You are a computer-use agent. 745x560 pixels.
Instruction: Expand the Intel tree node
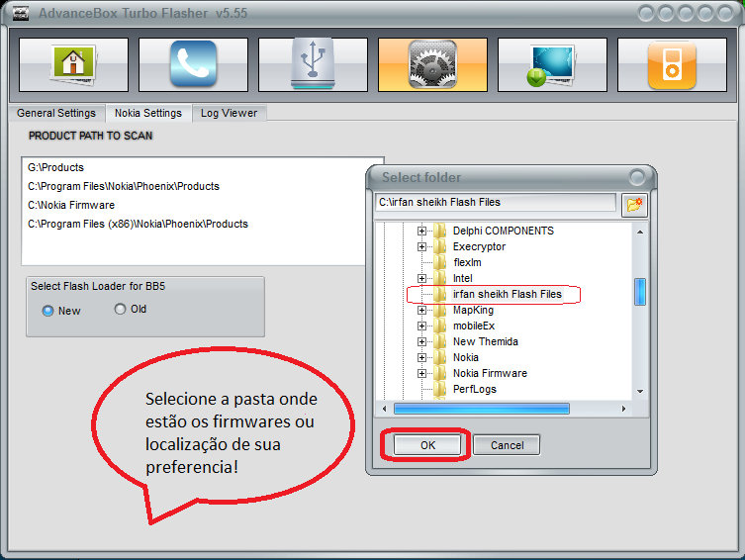tap(421, 278)
